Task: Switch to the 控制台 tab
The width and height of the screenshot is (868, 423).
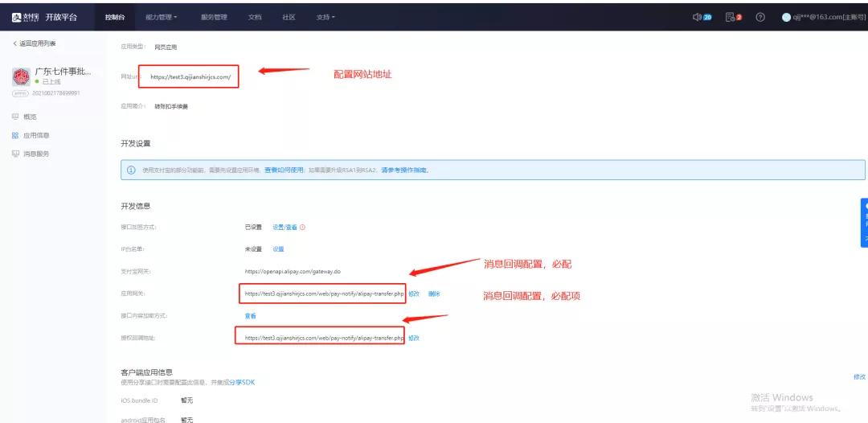Action: [115, 17]
